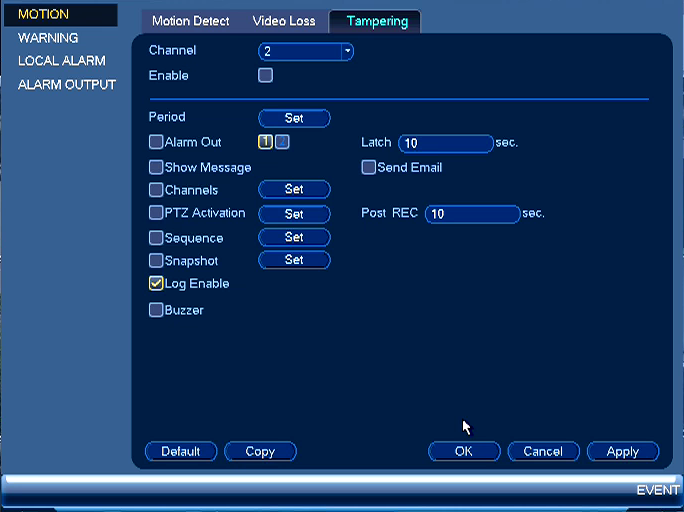
Task: Tick the Enable checkbox
Action: (x=265, y=75)
